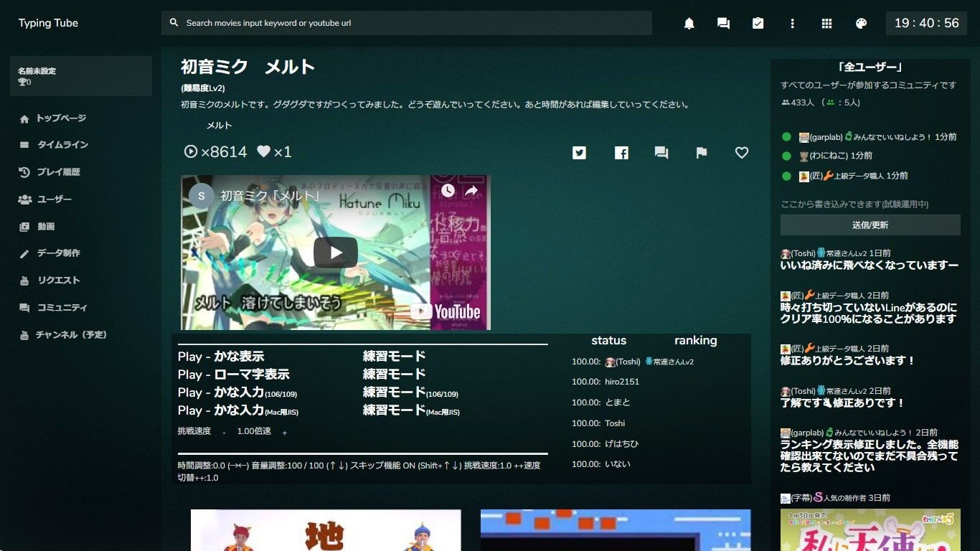Open the notifications bell
This screenshot has height=551, width=980.
click(689, 23)
